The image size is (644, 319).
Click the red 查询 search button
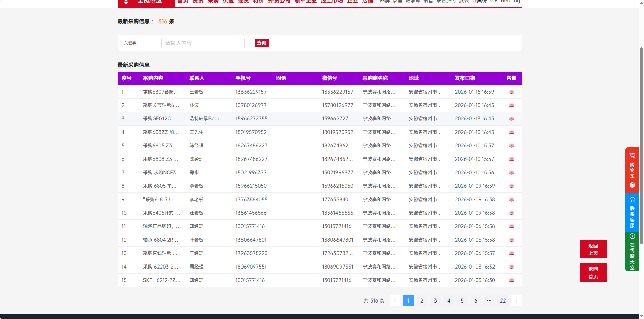click(x=261, y=43)
